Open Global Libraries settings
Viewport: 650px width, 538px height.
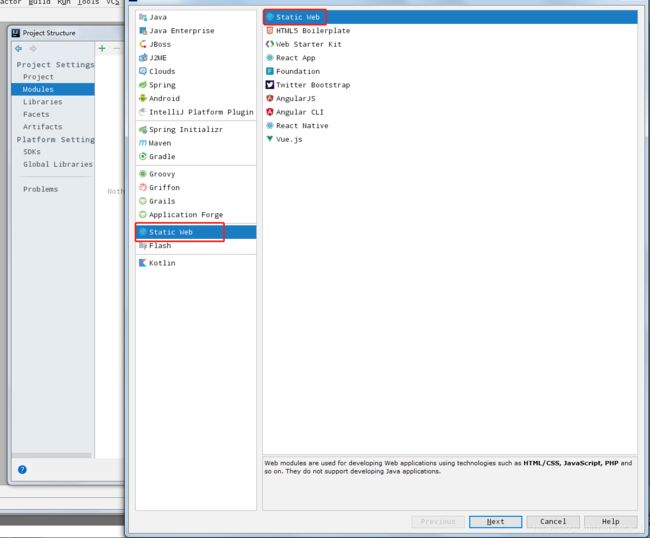[x=58, y=164]
